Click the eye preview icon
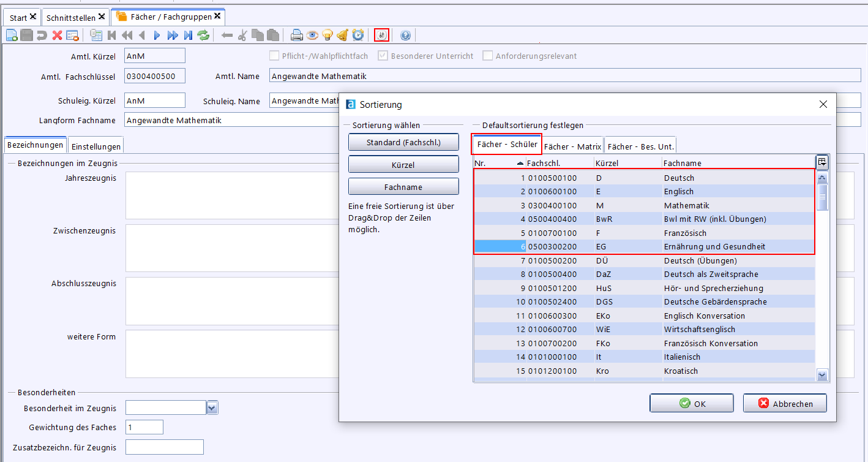 pyautogui.click(x=312, y=35)
